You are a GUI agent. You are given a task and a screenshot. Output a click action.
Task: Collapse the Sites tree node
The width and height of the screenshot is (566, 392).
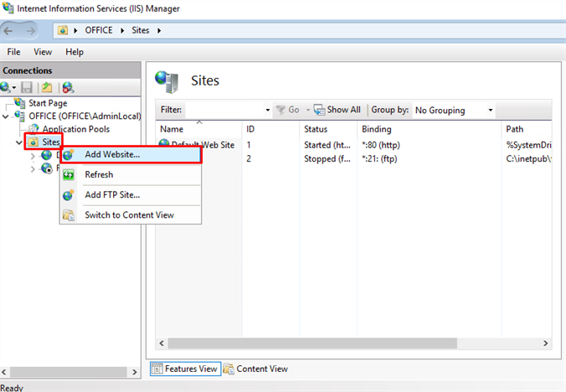coord(19,142)
